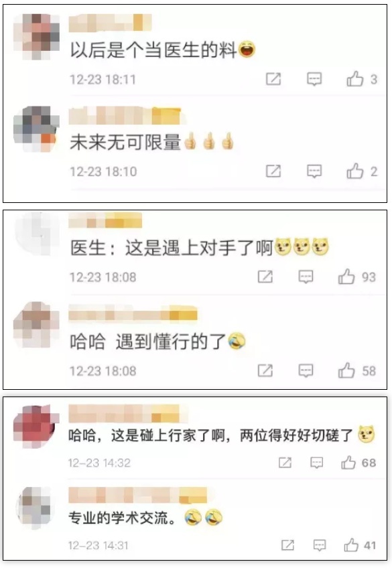Like the comment with 68 likes

point(348,462)
